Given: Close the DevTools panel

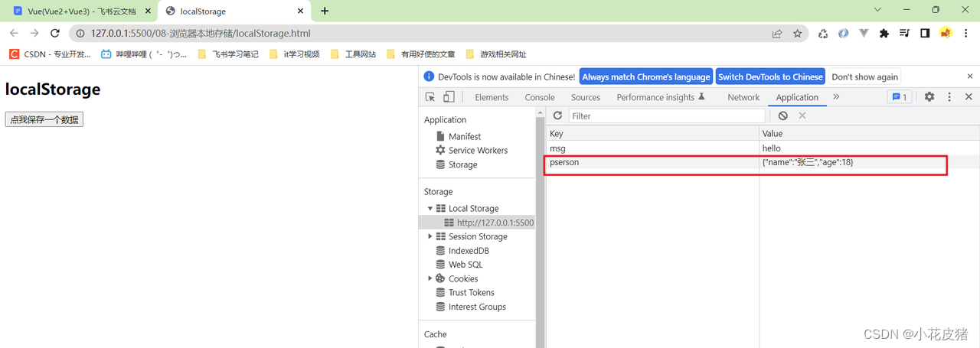Looking at the screenshot, I should click(x=969, y=97).
